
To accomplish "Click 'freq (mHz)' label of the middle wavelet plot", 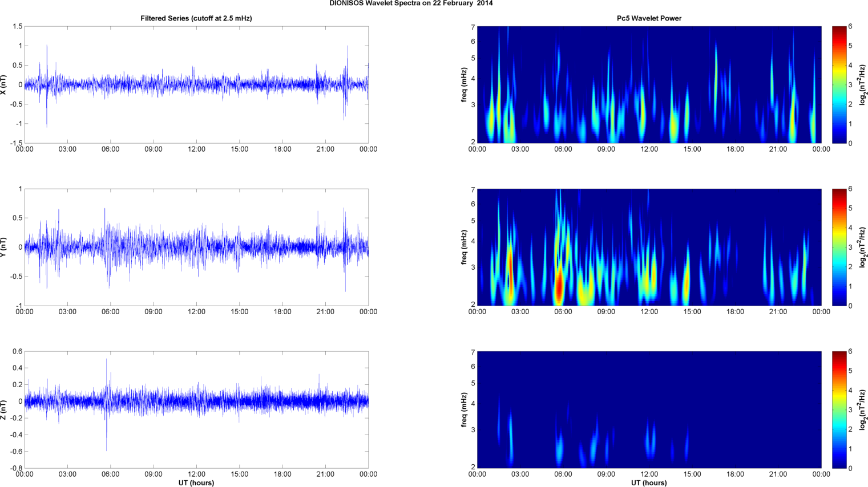I will (x=465, y=247).
